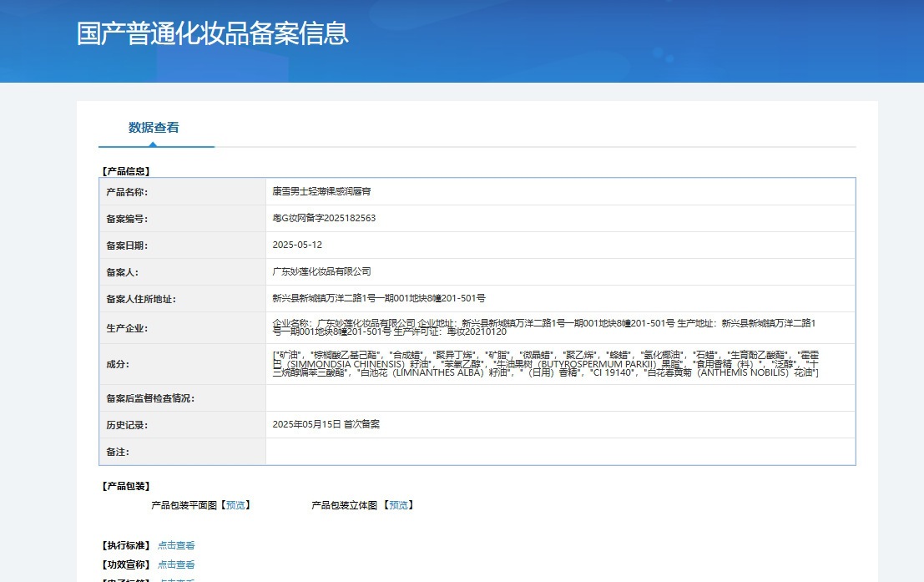Click the 备案日期 row label

127,245
